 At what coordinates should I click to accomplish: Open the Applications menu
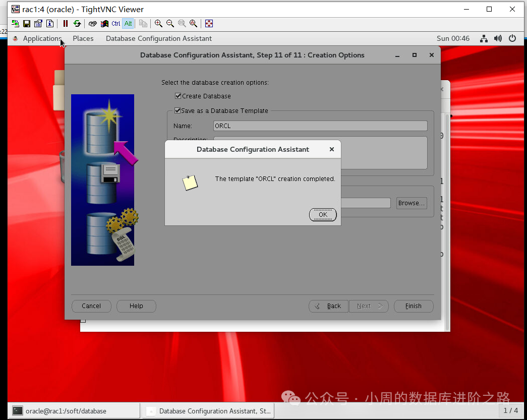pyautogui.click(x=42, y=39)
